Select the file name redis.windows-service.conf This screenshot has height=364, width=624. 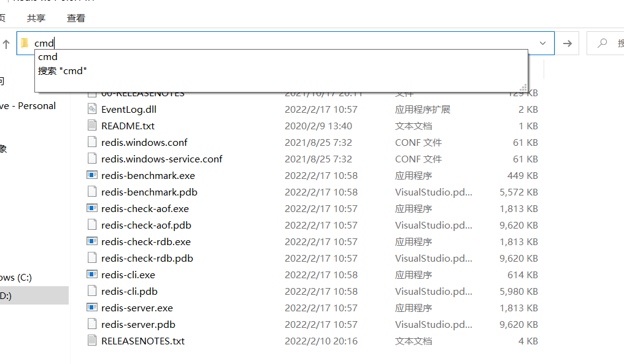point(161,159)
